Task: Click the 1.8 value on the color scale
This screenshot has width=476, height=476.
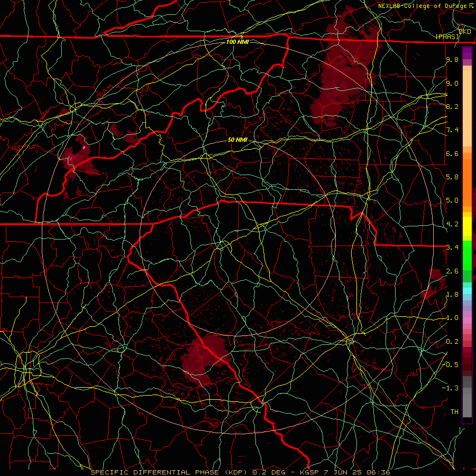Action: pyautogui.click(x=452, y=295)
